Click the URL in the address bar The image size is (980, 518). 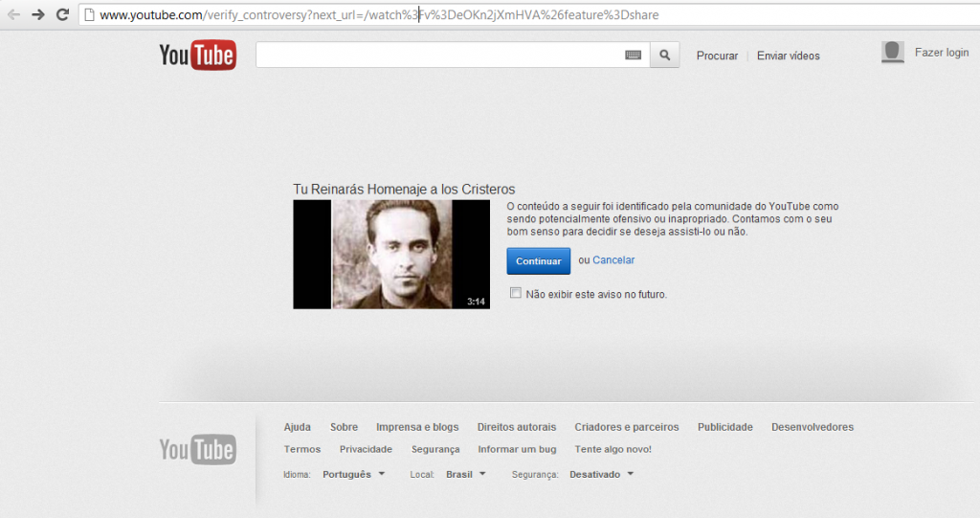click(379, 15)
